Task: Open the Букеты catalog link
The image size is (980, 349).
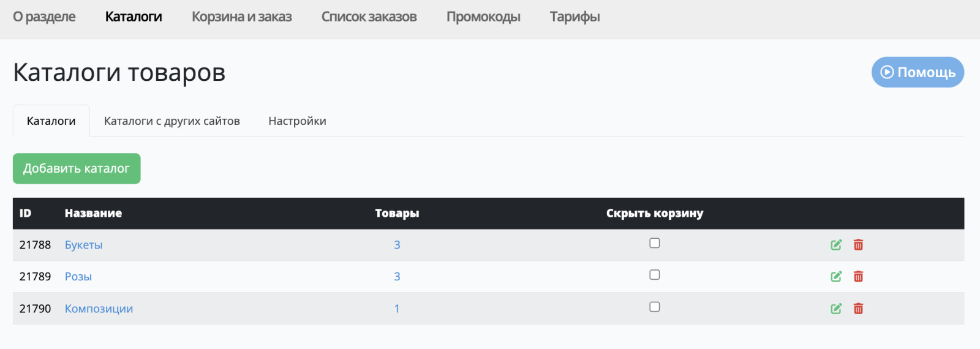Action: (x=83, y=245)
